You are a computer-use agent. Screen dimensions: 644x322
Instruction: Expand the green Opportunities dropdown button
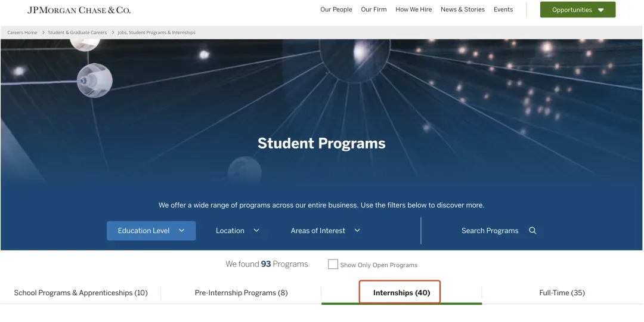[x=577, y=10]
